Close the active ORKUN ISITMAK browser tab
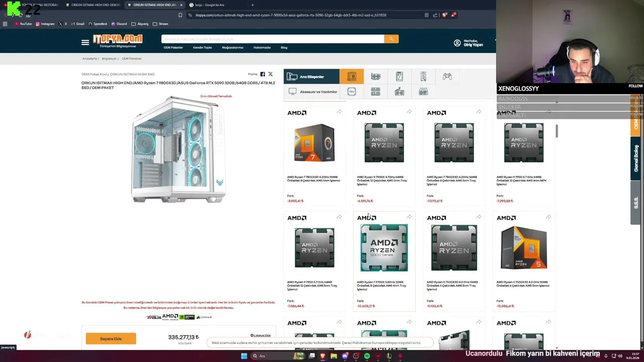 [181, 5]
